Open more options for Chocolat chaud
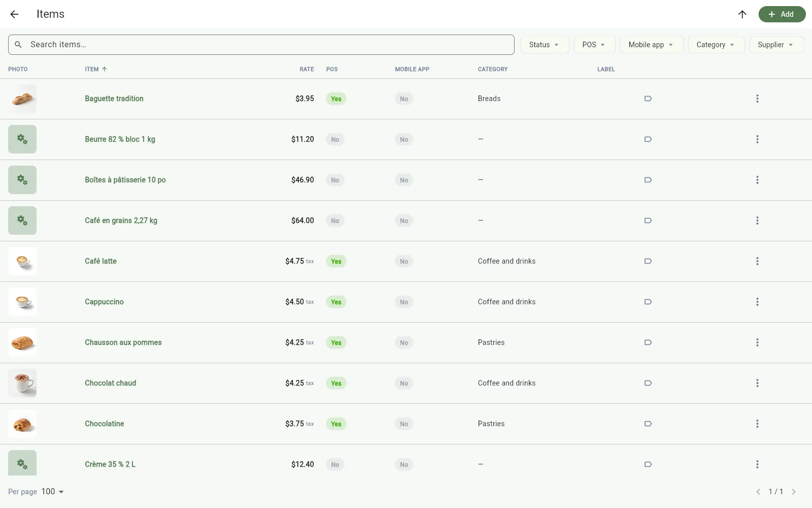The width and height of the screenshot is (812, 508). click(757, 383)
